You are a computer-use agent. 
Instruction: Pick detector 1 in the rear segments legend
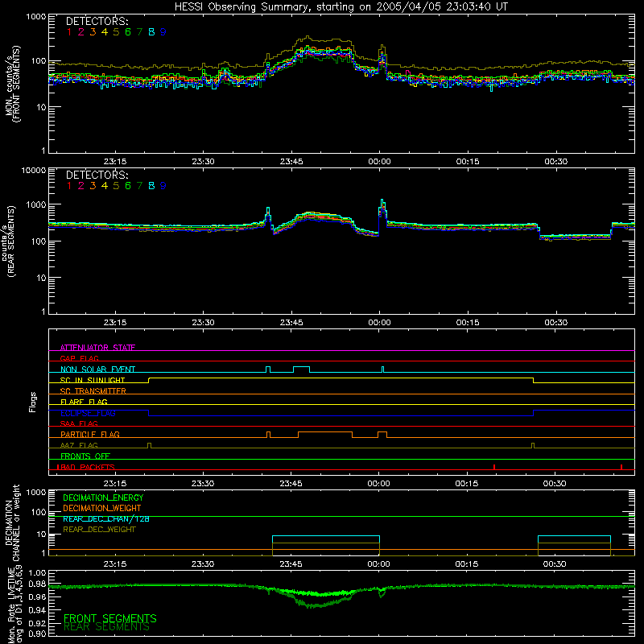pos(69,186)
